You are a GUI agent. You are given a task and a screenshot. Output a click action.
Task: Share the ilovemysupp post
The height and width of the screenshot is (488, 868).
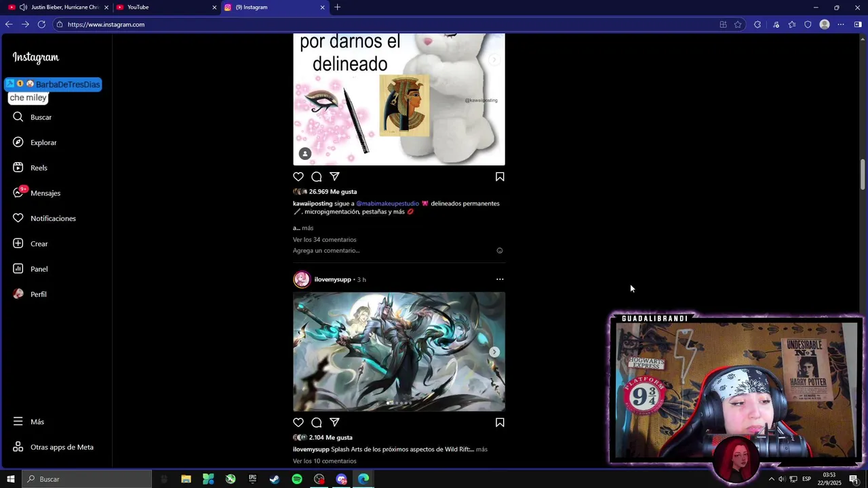[x=334, y=422]
